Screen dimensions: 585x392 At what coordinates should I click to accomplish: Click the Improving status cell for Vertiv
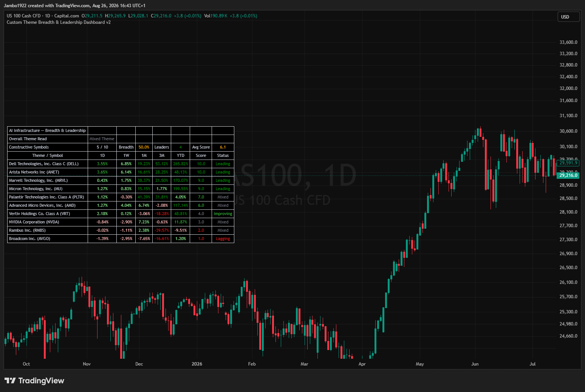click(x=223, y=214)
